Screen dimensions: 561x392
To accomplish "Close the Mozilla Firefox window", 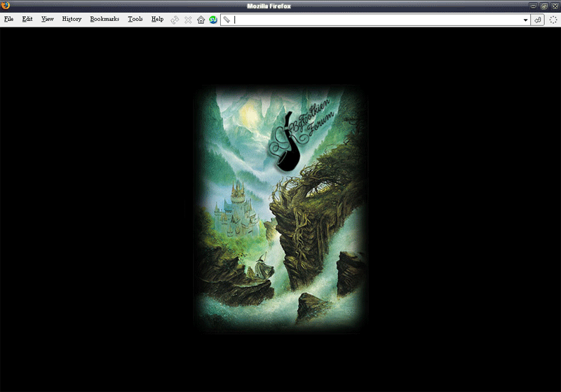I will click(x=555, y=6).
